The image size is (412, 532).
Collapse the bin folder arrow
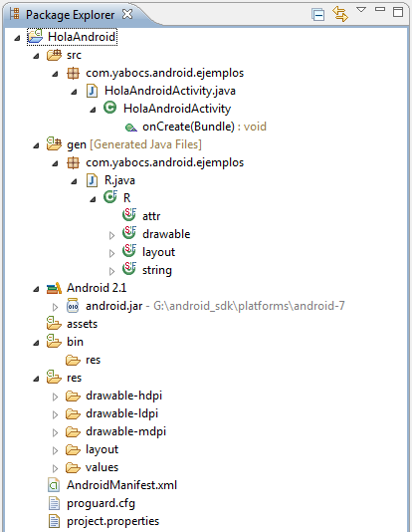[x=36, y=344]
